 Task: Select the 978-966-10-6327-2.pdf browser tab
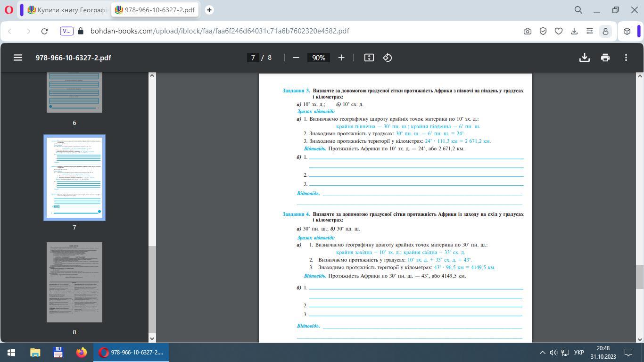[155, 9]
